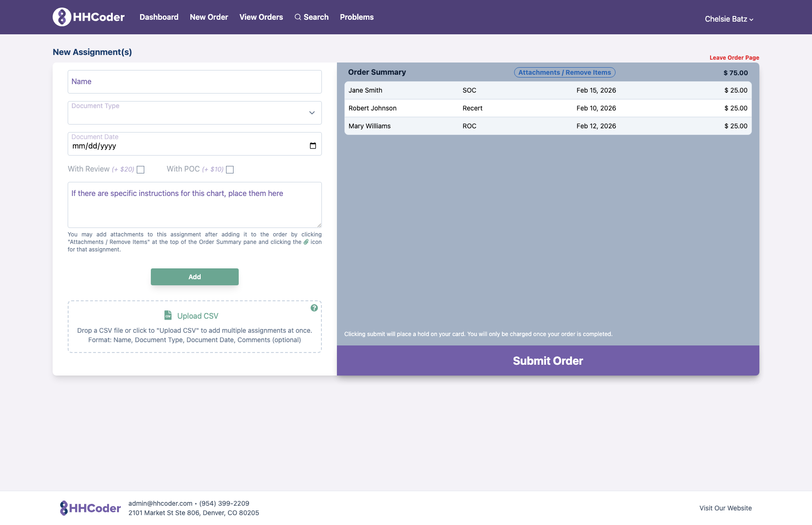Image resolution: width=812 pixels, height=525 pixels.
Task: Enable the With Review checkbox
Action: 140,170
